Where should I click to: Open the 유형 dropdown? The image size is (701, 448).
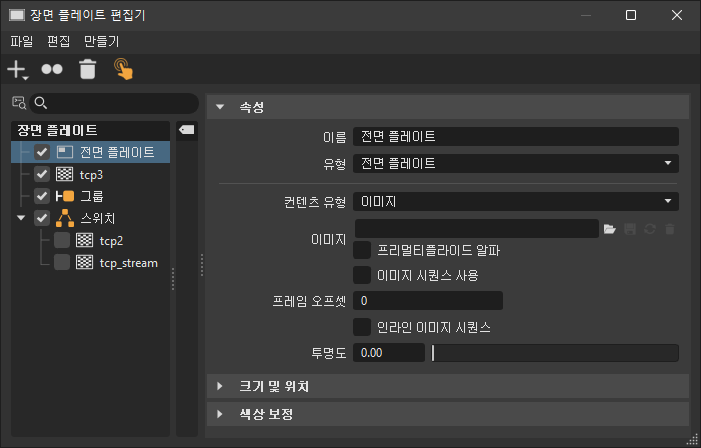point(516,163)
